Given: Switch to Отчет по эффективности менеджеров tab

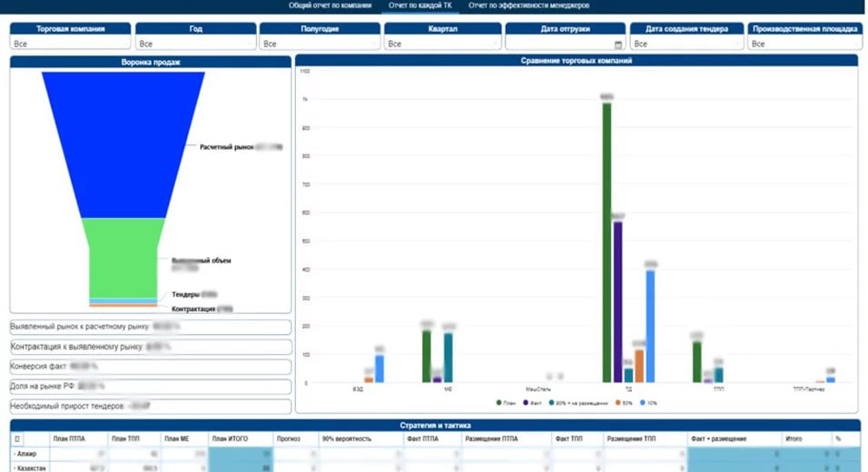Looking at the screenshot, I should [529, 5].
